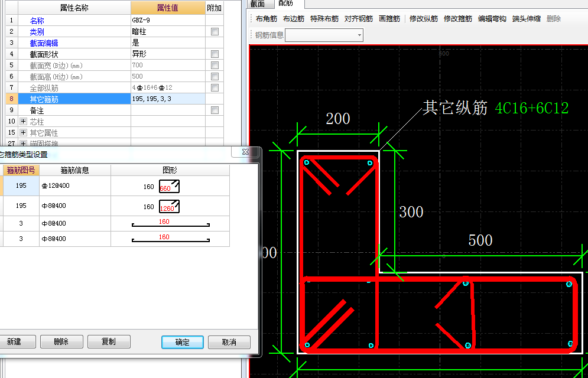The image size is (588, 378).
Task: Toggle 截面高(H边) 附加 checkbox
Action: (215, 76)
